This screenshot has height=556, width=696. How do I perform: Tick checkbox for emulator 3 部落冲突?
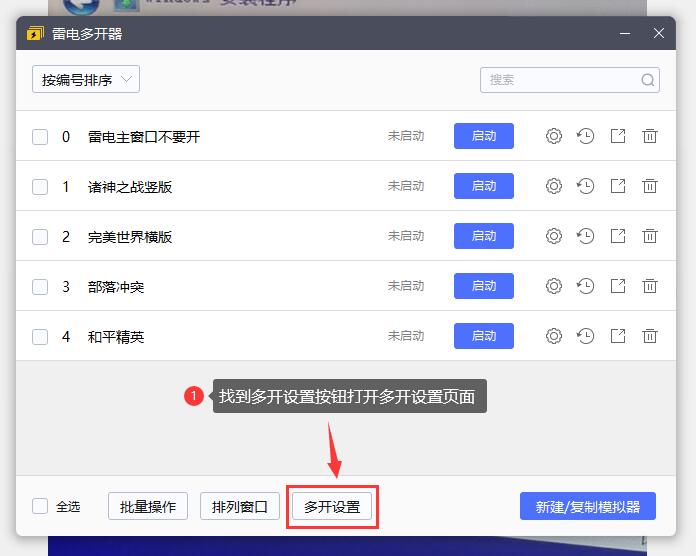40,287
